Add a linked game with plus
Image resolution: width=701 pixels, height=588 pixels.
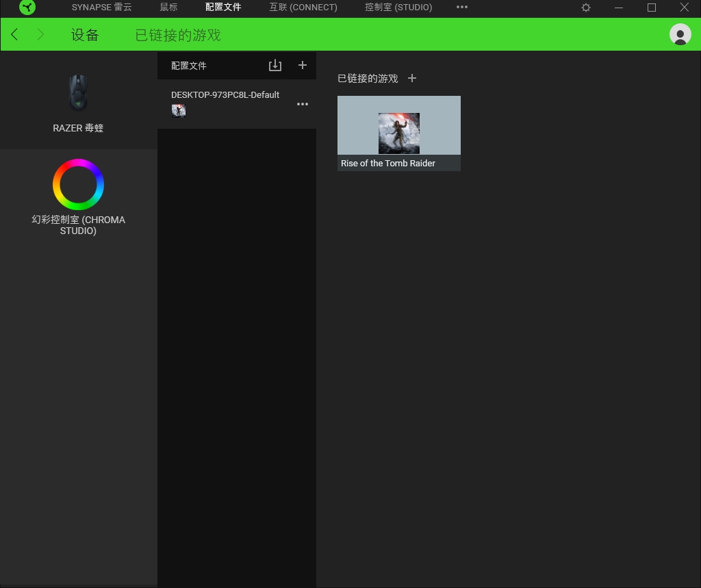point(412,79)
